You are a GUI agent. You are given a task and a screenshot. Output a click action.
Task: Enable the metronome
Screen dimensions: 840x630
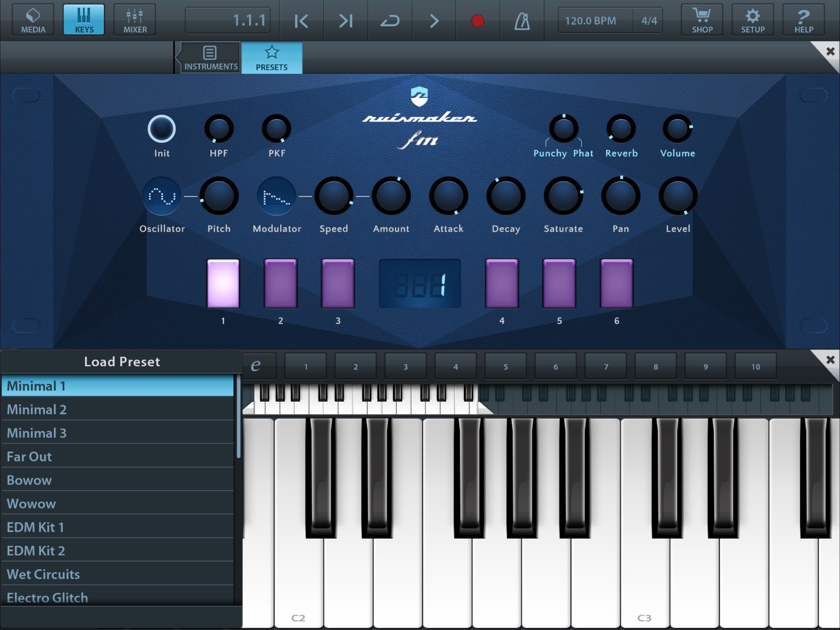pyautogui.click(x=522, y=21)
